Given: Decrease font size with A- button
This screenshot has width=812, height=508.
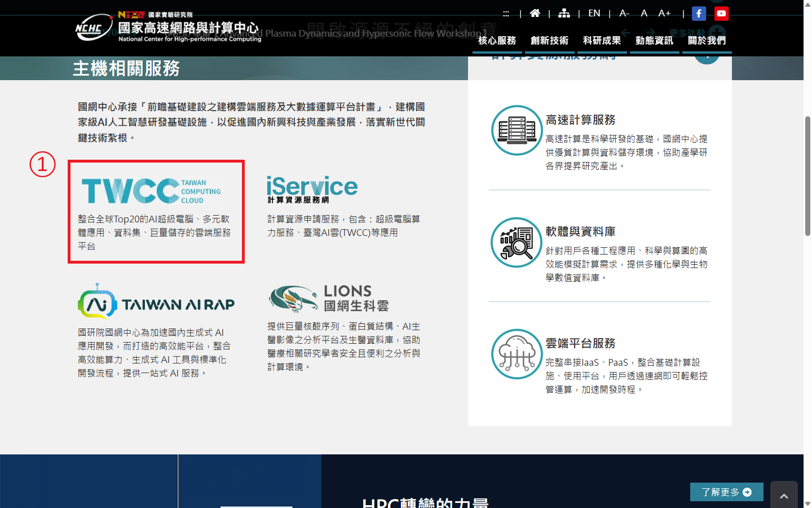Looking at the screenshot, I should 624,13.
